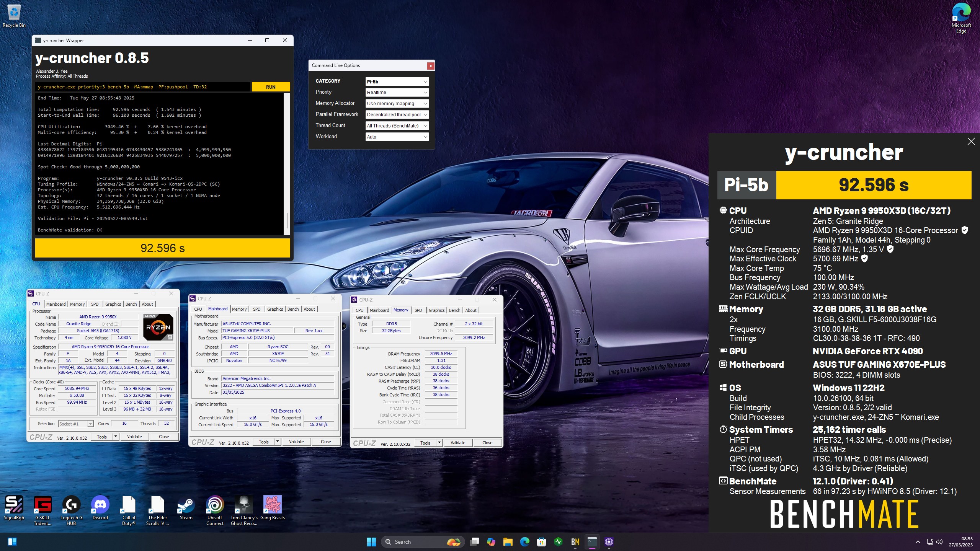Click the taskbar clock showing 08:55

pyautogui.click(x=960, y=542)
